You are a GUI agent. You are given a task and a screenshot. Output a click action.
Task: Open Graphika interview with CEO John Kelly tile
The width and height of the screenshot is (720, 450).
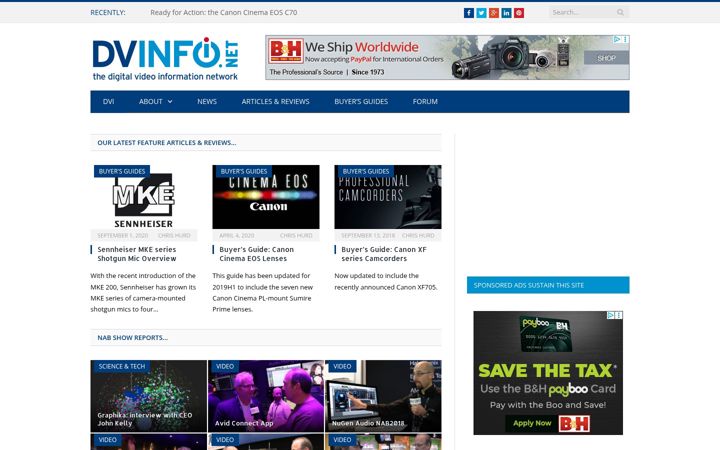148,396
